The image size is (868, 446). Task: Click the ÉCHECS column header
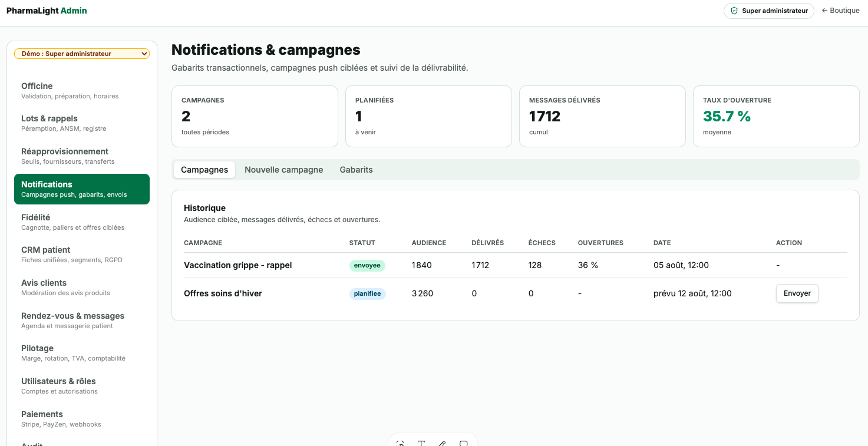[x=542, y=243]
